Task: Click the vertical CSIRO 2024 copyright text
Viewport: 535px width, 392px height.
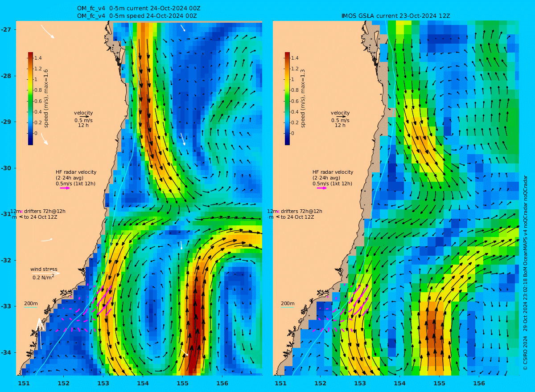Action: tap(525, 273)
